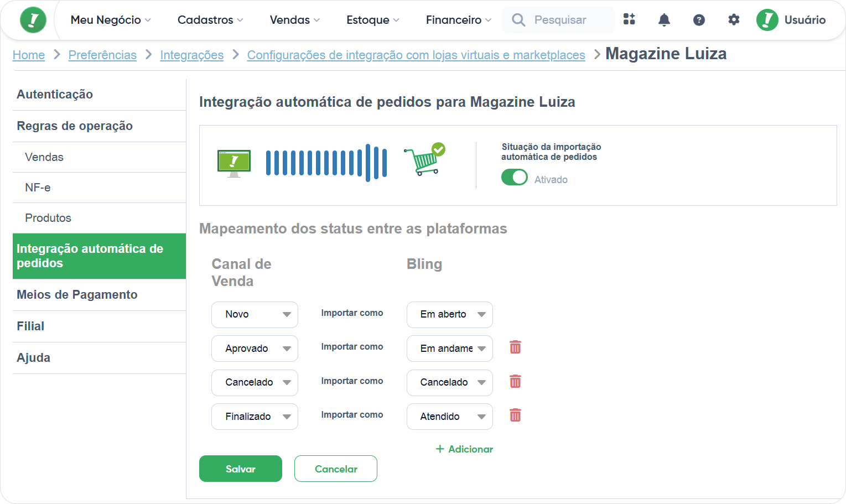
Task: Select Regras de operação in the sidebar
Action: tap(100, 126)
